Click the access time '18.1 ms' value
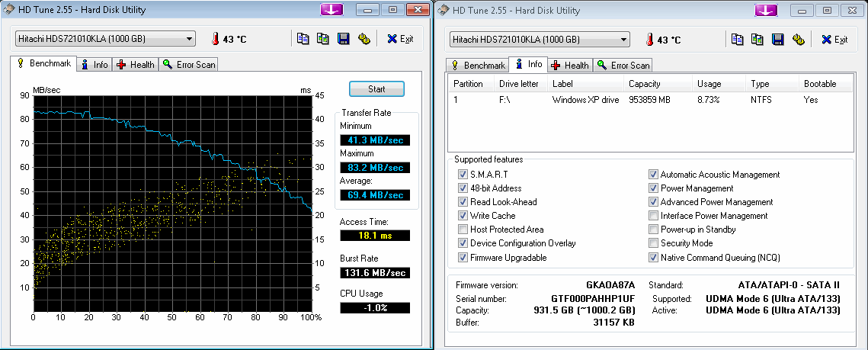868x350 pixels. [x=375, y=236]
